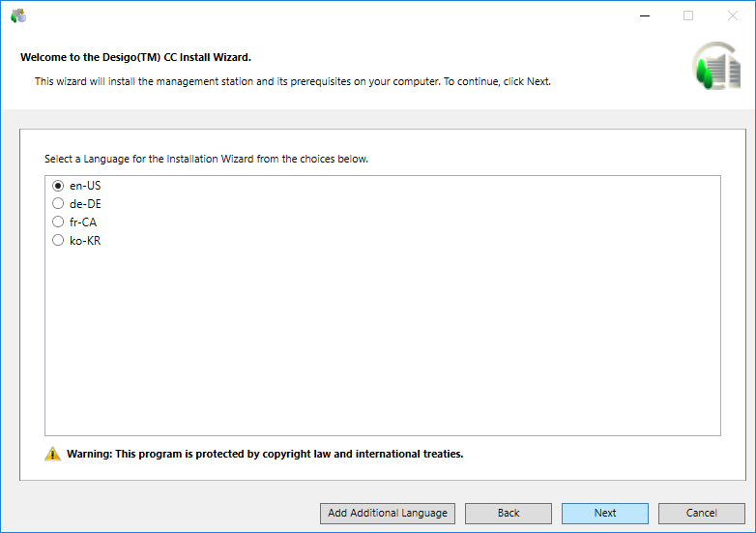
Task: Switch the wizard language to ko-KR
Action: point(58,241)
